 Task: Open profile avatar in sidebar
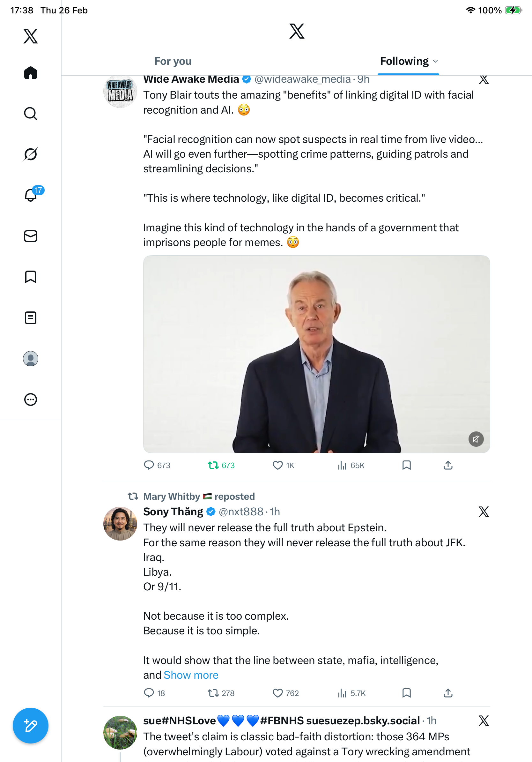[x=31, y=359]
